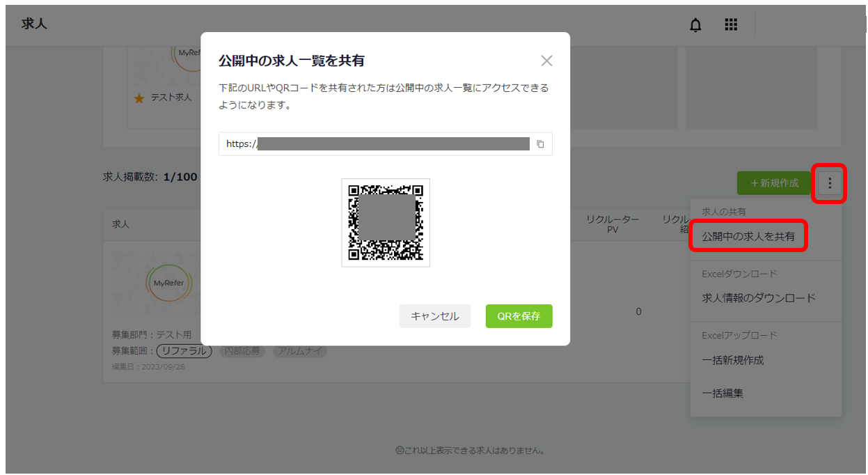Close the share dialog with the X icon

click(x=547, y=61)
